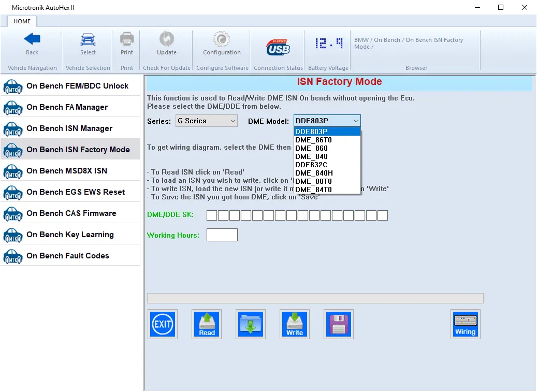Image resolution: width=537 pixels, height=392 pixels.
Task: Open Configuration gear icon
Action: tap(222, 39)
